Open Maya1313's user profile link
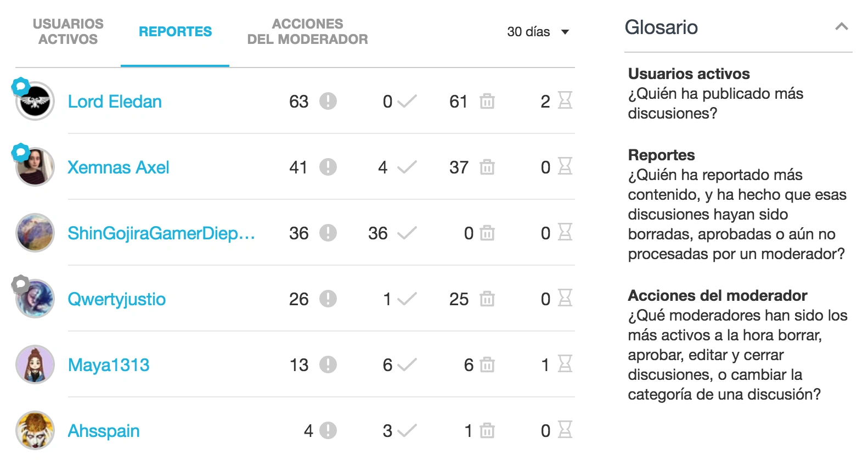Image resolution: width=868 pixels, height=460 pixels. (x=109, y=365)
